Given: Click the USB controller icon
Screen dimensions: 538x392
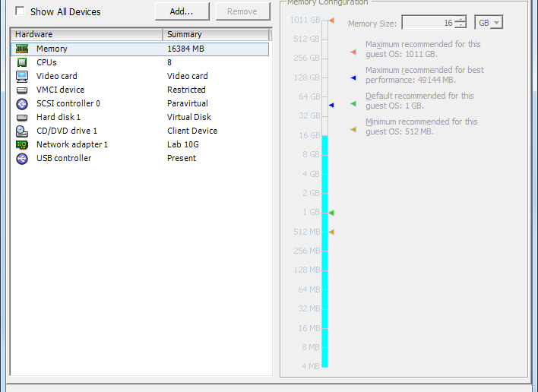Looking at the screenshot, I should pyautogui.click(x=22, y=159).
